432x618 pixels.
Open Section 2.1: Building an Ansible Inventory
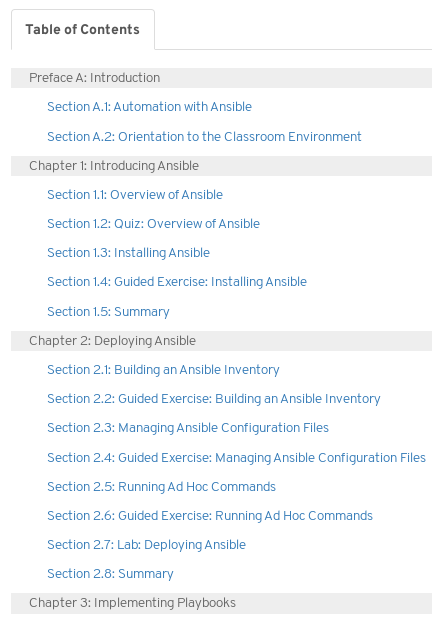coord(164,370)
